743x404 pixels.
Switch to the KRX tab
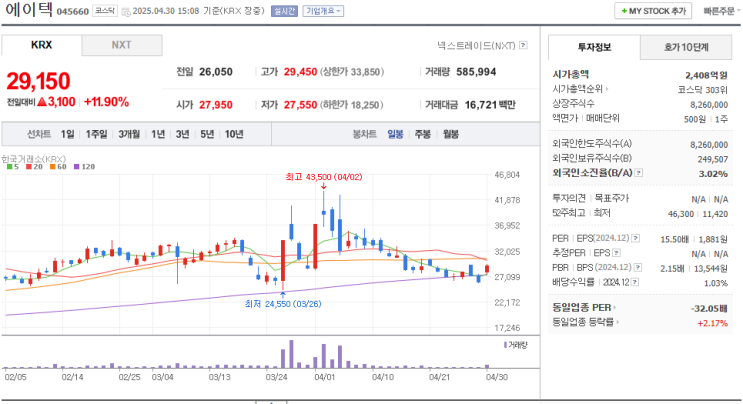[x=42, y=45]
